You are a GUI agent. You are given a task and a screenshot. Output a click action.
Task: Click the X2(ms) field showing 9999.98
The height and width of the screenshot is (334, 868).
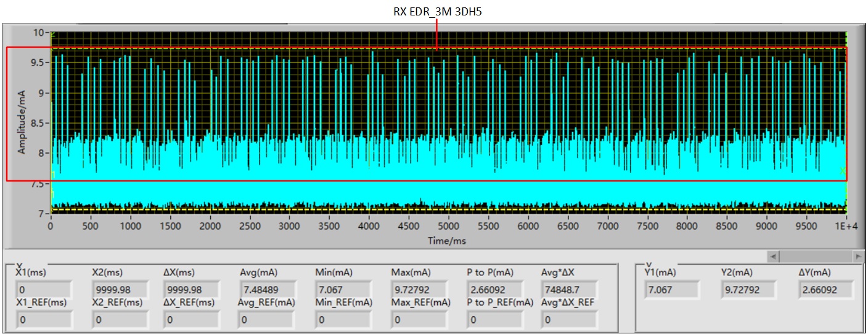[120, 290]
